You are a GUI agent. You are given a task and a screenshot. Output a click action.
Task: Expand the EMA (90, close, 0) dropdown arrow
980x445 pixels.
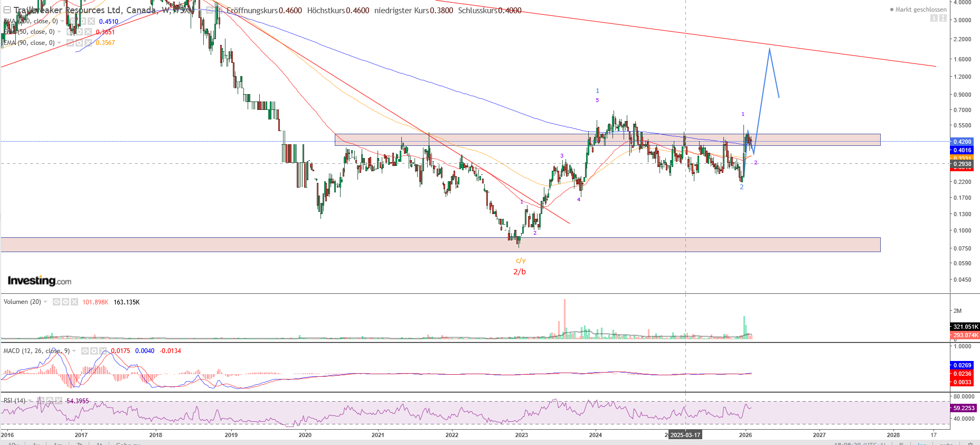click(x=59, y=43)
